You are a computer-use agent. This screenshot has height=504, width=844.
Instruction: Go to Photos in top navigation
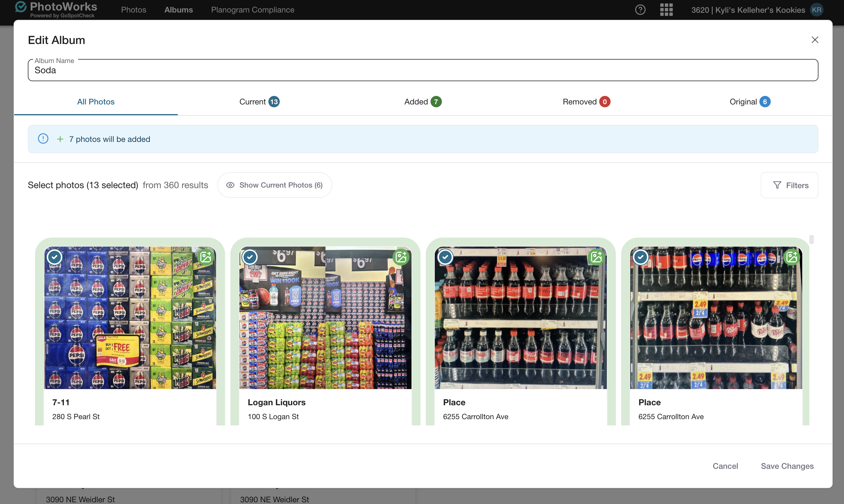[133, 10]
